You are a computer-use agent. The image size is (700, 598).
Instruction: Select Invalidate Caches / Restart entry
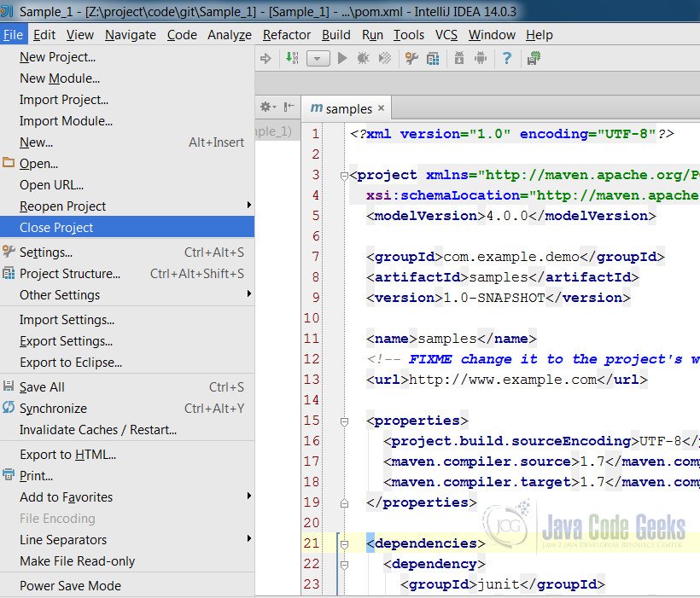click(127, 430)
